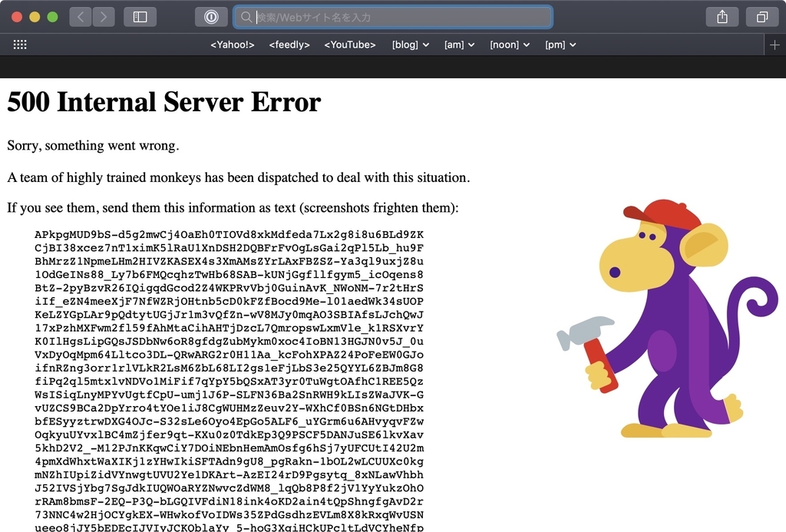Click the code line starting with KeLZYGpLAr9
786x532 pixels.
coord(229,315)
